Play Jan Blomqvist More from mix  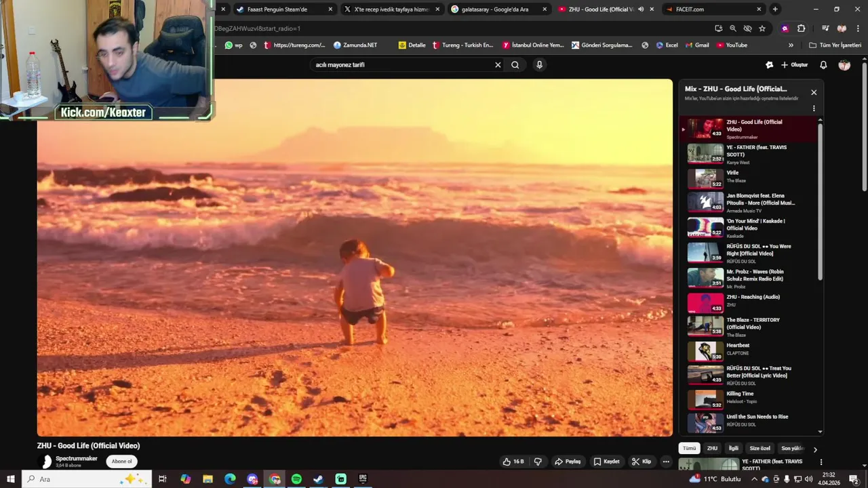coord(749,203)
